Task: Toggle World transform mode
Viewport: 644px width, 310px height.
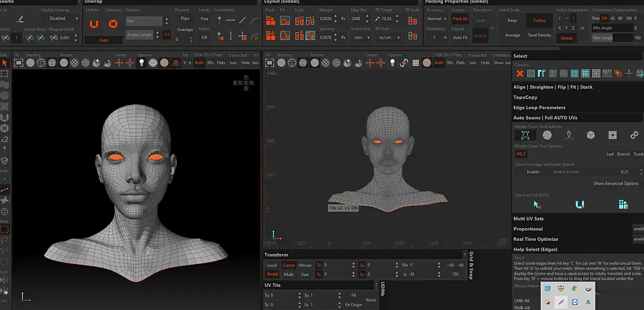Action: (272, 275)
